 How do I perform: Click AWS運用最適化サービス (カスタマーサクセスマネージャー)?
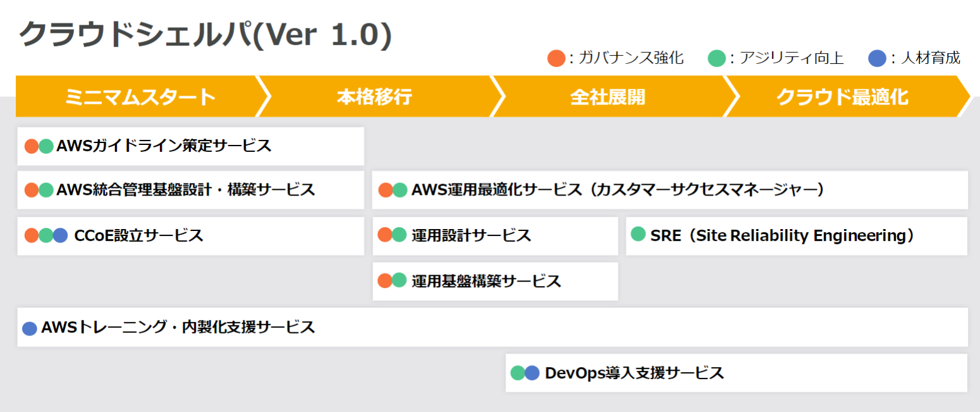click(670, 190)
